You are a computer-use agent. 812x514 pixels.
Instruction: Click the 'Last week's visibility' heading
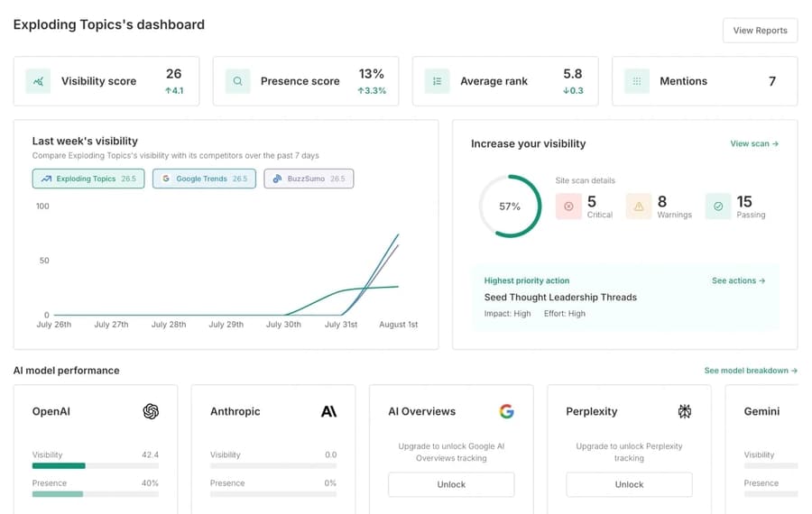point(85,142)
